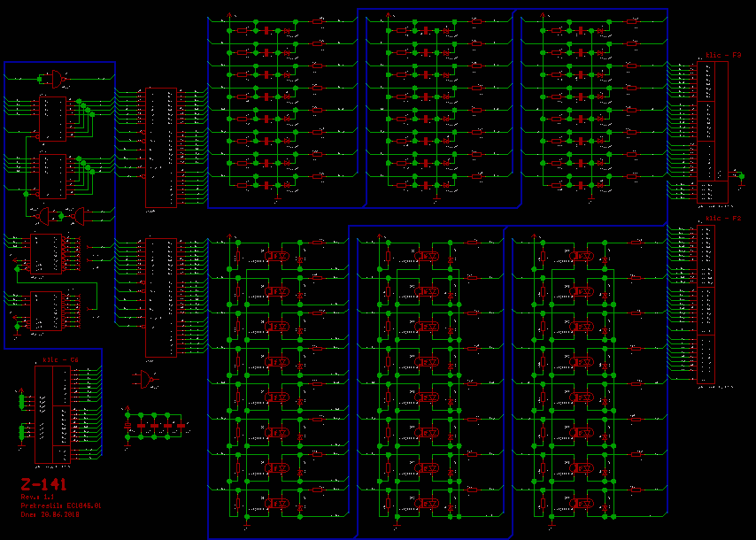Select the klic - F2 connector label
756x540 pixels.
(722, 218)
